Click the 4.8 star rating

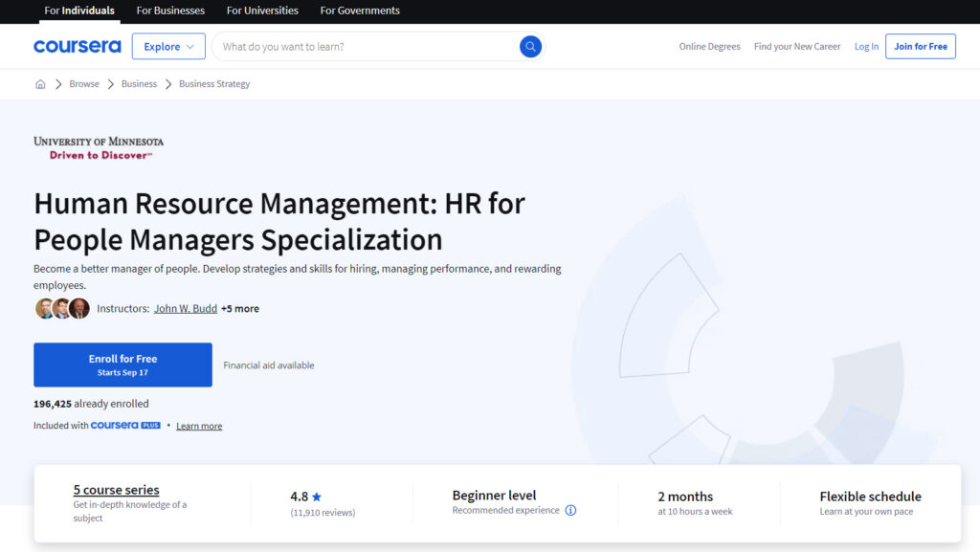coord(305,497)
